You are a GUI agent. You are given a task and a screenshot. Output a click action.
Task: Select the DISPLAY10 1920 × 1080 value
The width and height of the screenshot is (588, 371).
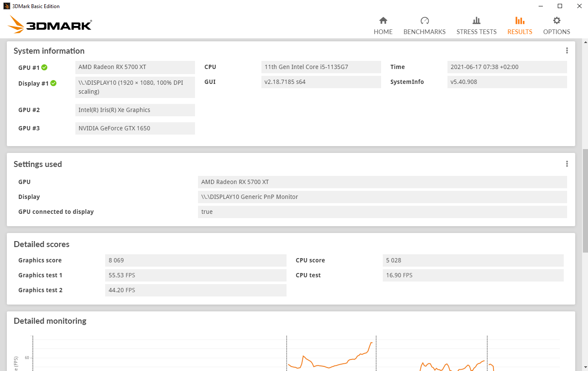tap(135, 87)
